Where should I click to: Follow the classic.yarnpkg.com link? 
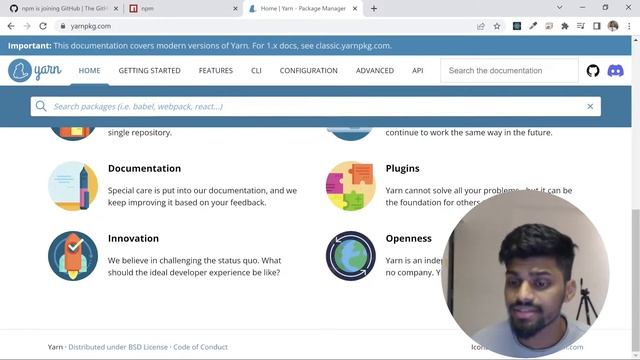(353, 46)
